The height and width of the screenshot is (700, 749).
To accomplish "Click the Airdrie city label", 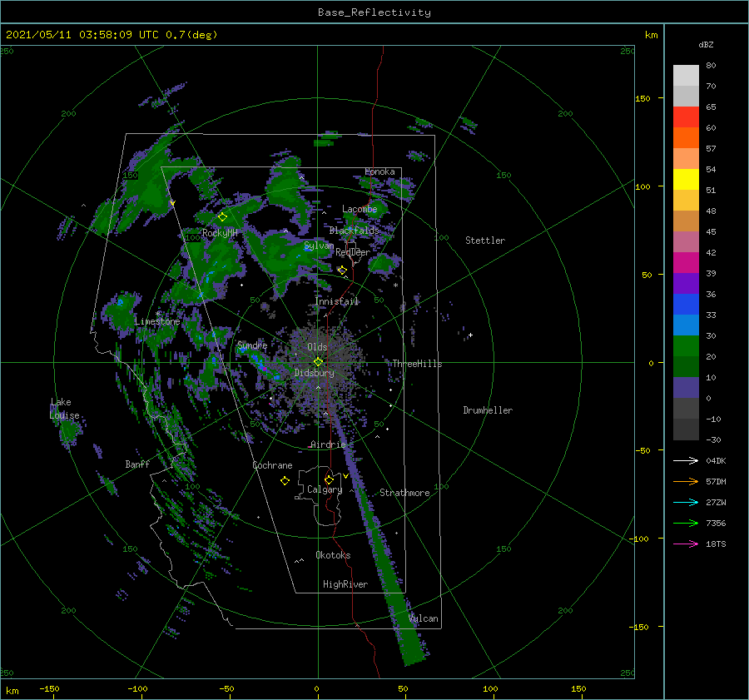I will pos(328,444).
